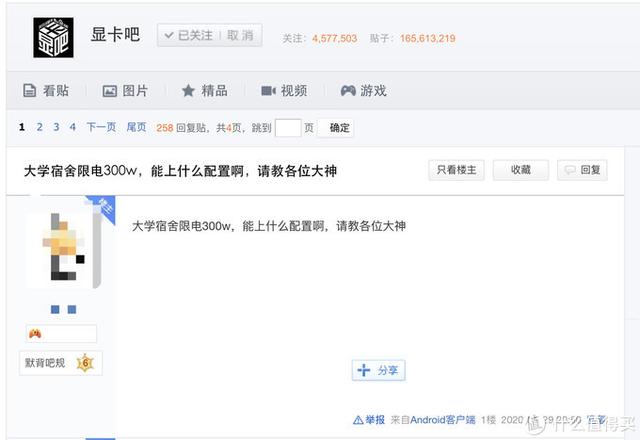Switch to the 精品 tab
This screenshot has width=640, height=440.
click(204, 91)
